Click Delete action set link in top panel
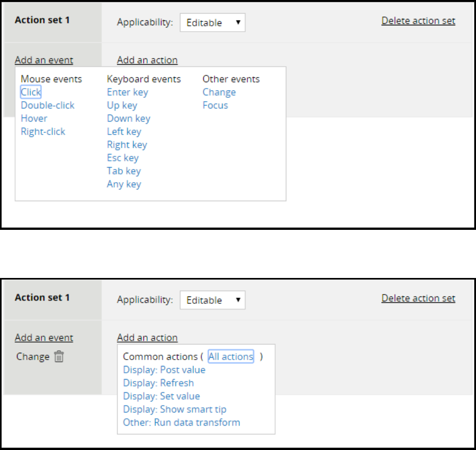Screen dimensions: 476x450 [418, 21]
